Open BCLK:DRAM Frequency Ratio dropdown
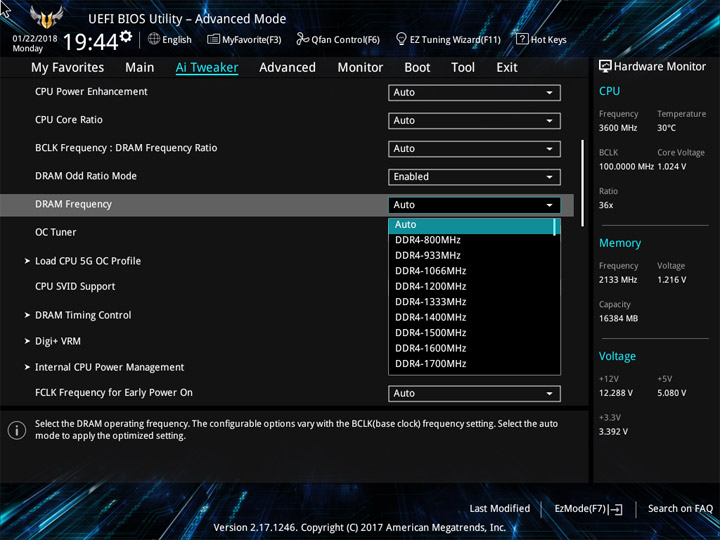 (x=474, y=149)
